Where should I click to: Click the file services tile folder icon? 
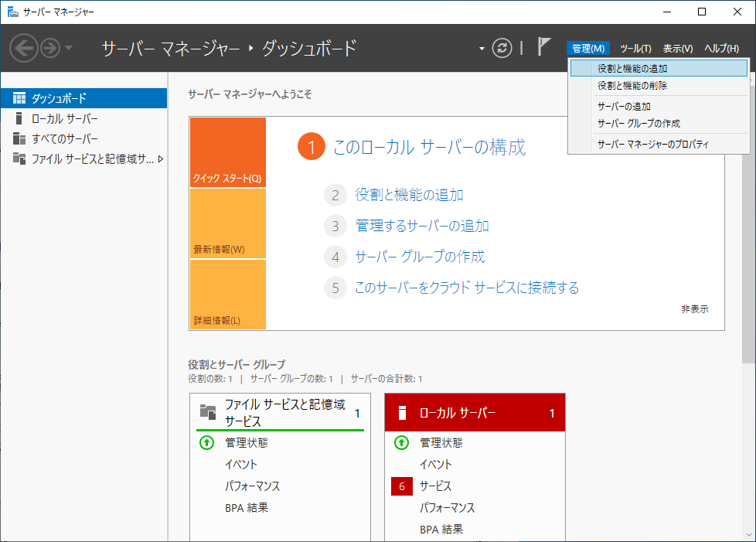[x=208, y=412]
